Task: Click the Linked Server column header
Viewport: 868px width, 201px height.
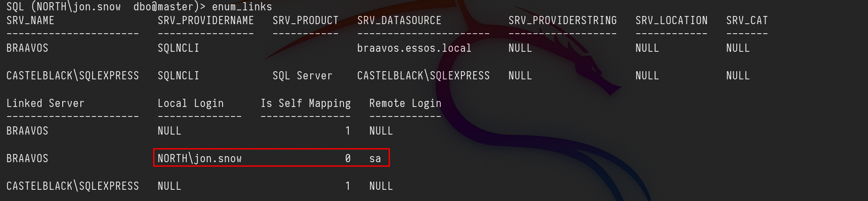Action: tap(45, 104)
